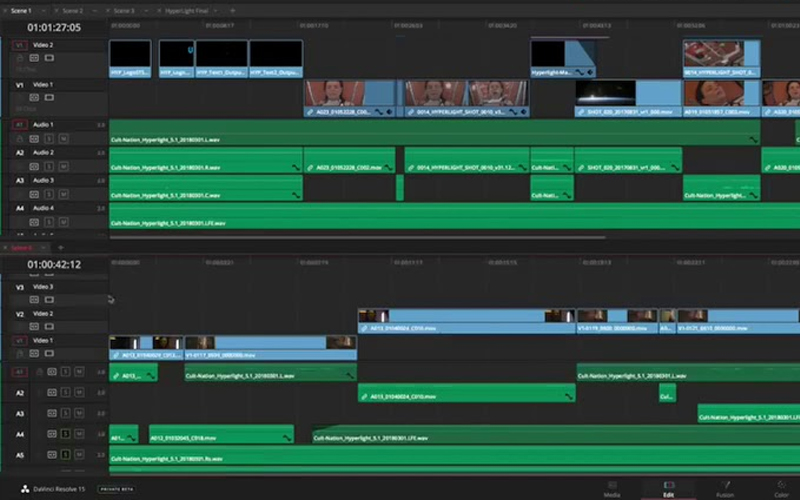This screenshot has width=800, height=500.
Task: Unsolo the A5 track in lower timeline
Action: 65,455
